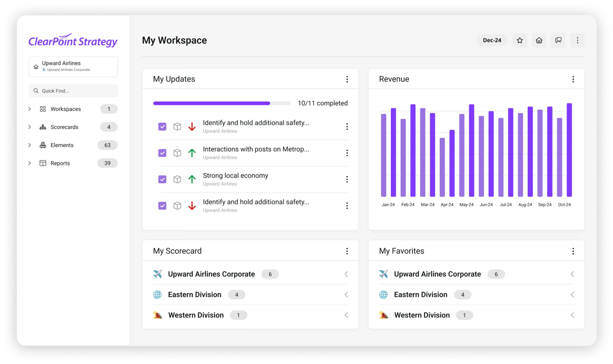Open Revenue chart kebab menu
The image size is (613, 364).
coord(573,79)
